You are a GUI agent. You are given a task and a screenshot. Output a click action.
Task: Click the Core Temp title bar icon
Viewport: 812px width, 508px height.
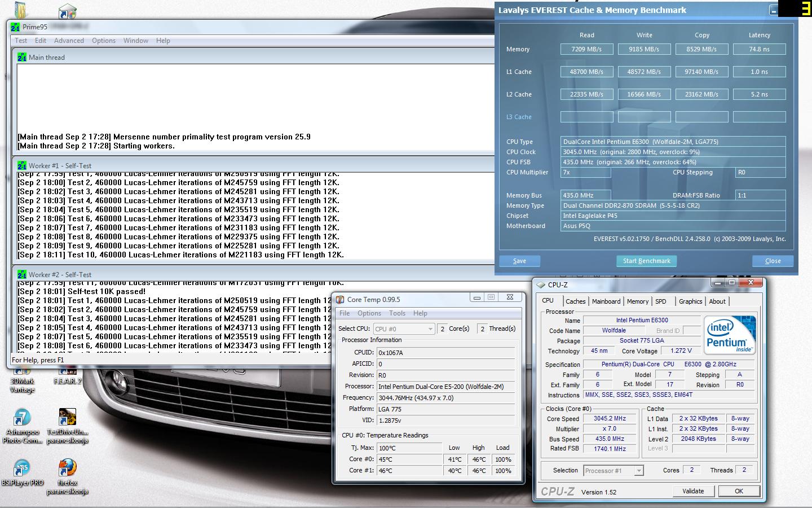340,300
